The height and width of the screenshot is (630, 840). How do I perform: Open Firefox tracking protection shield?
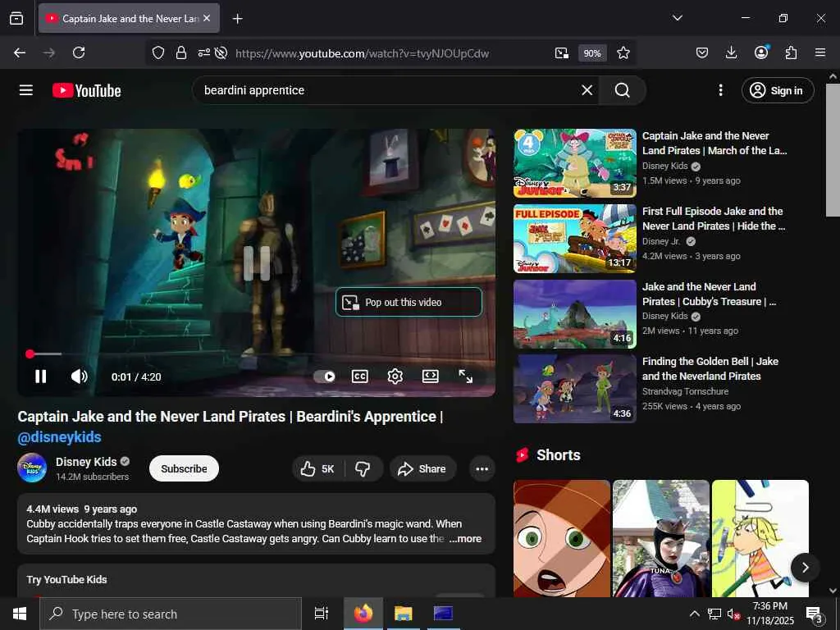coord(158,52)
